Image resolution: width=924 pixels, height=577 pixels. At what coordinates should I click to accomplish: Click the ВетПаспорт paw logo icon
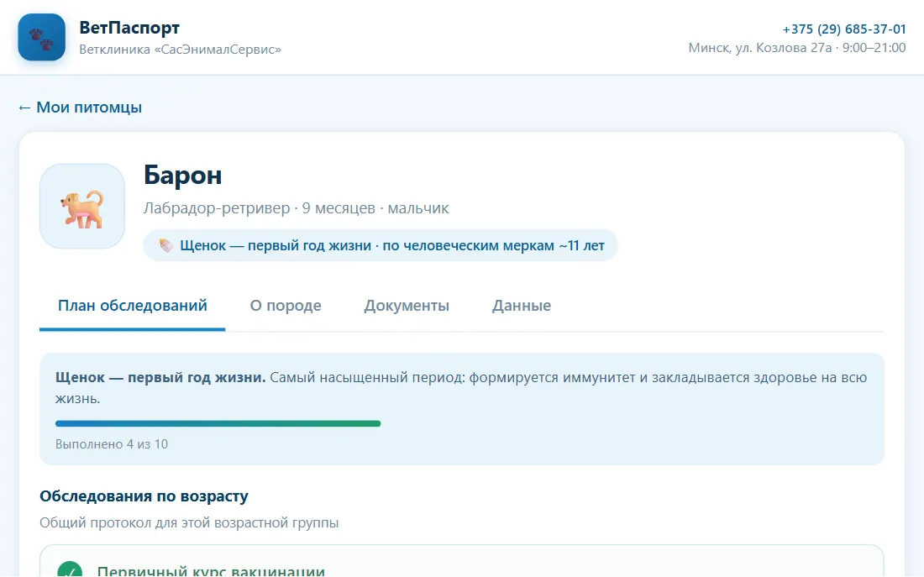point(41,37)
